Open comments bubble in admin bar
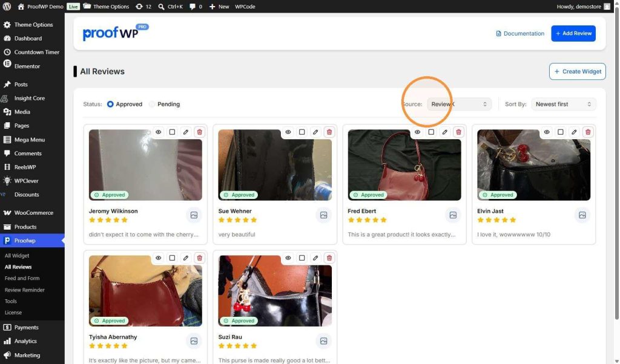Screen dimensions: 620x364 point(196,6)
